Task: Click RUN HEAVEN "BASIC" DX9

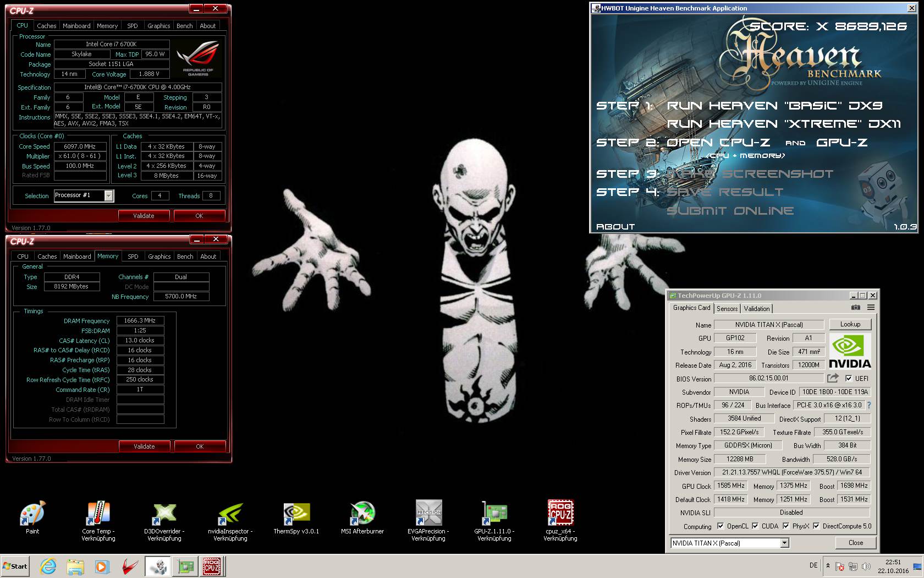Action: [774, 105]
